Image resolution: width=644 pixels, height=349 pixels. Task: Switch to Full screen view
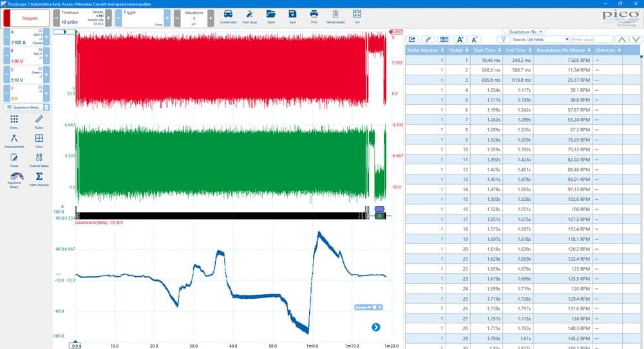(357, 17)
